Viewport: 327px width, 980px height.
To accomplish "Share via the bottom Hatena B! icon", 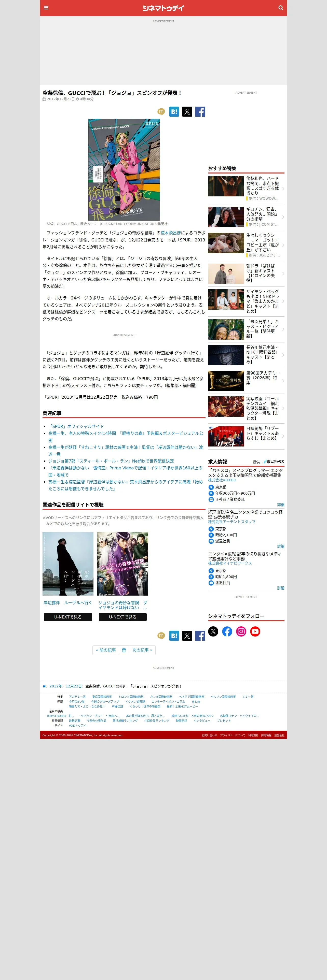I will coord(174,636).
